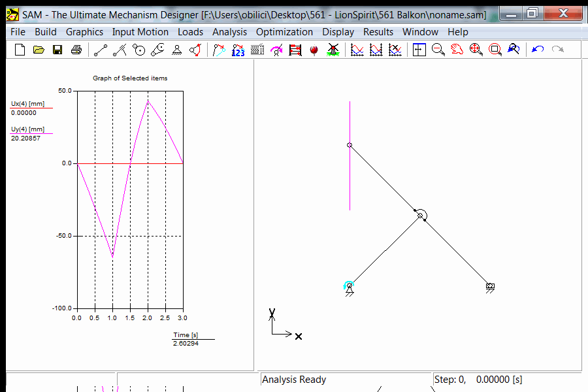Select the Beam element tool
Image resolution: width=588 pixels, height=392 pixels.
click(101, 50)
